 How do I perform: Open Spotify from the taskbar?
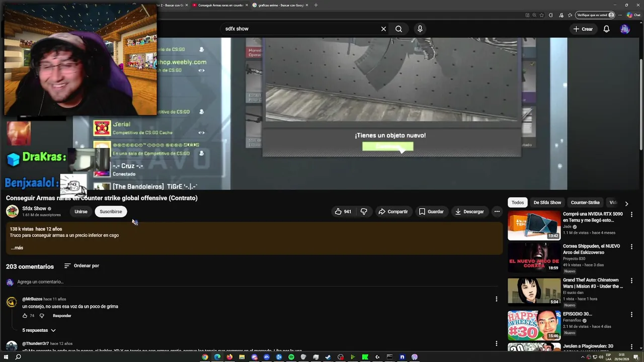291,357
